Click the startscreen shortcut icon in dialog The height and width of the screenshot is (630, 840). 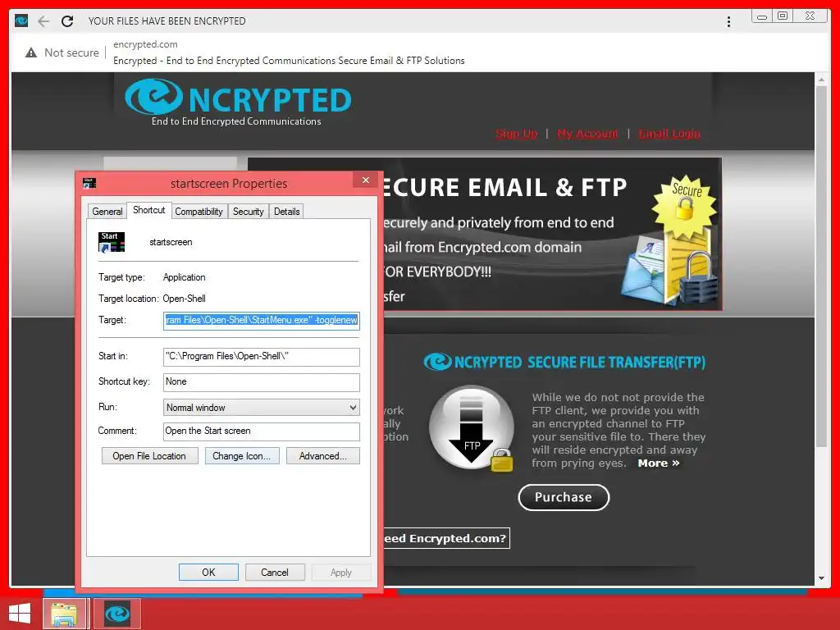(x=112, y=242)
